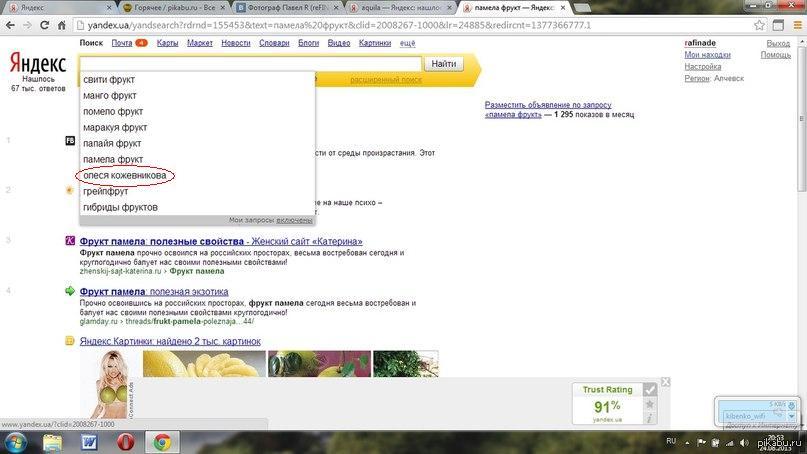Select the 'манго фрукт' suggestion
The width and height of the screenshot is (807, 454).
(110, 95)
